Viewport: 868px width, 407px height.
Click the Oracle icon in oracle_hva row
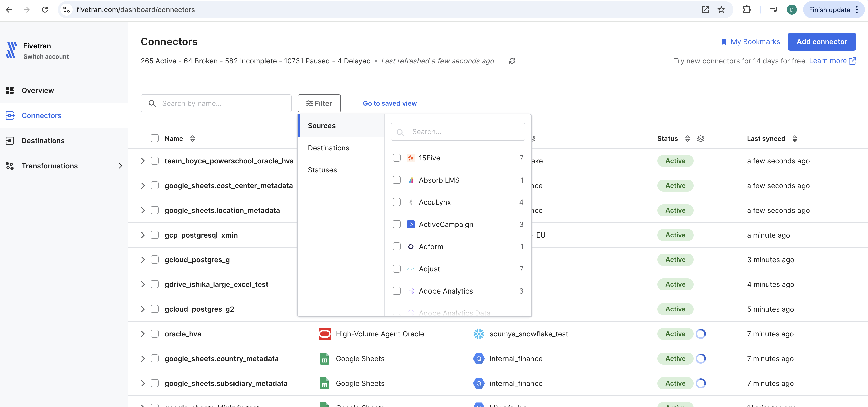[324, 334]
